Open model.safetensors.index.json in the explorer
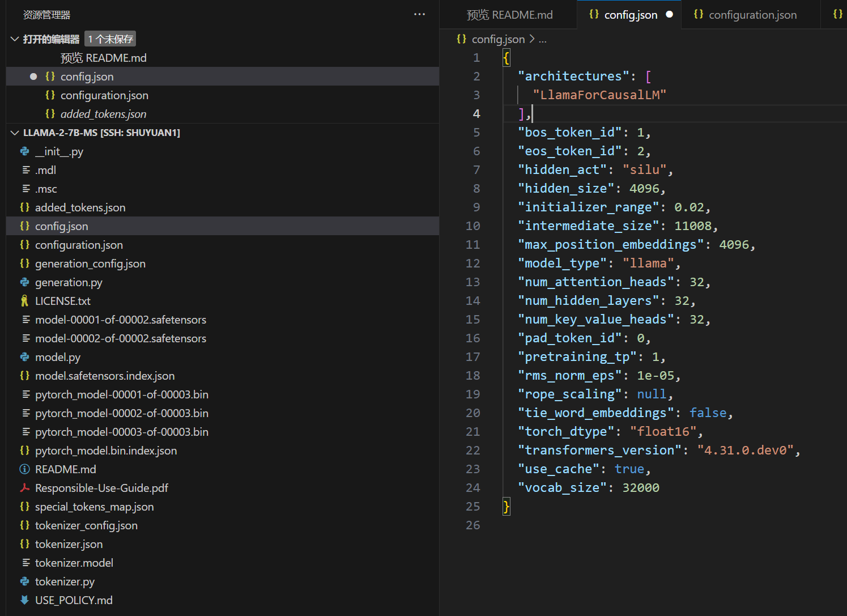Screen dimensions: 847x616 [105, 376]
